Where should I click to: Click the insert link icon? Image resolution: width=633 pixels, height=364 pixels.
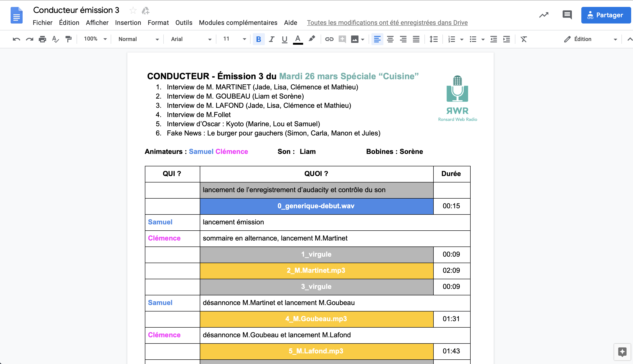(x=329, y=39)
